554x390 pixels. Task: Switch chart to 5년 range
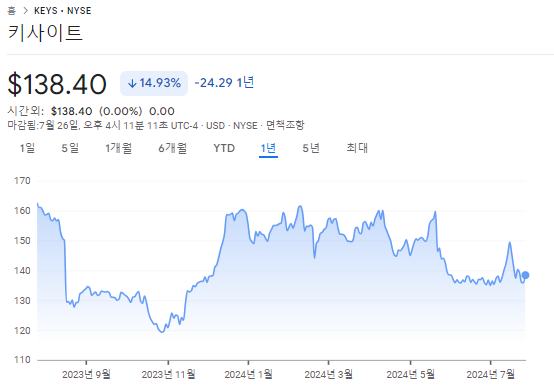[311, 148]
